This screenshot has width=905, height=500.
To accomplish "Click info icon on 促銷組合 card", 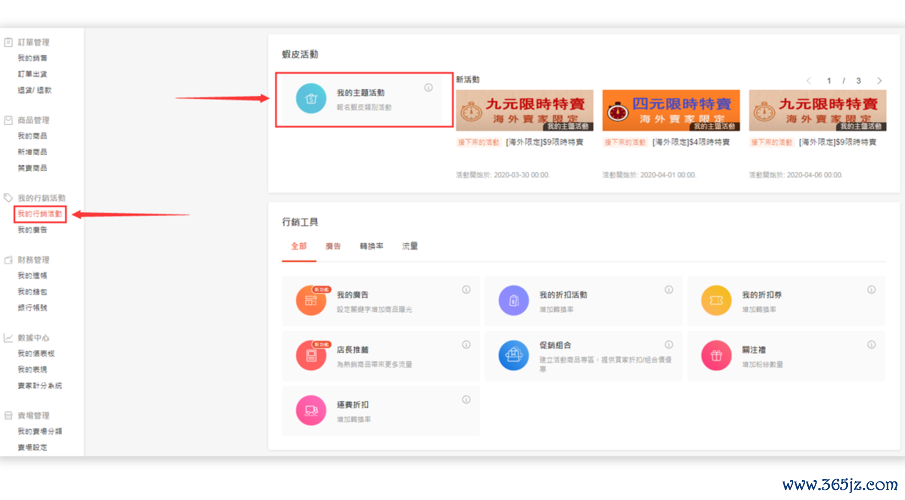I will pos(668,345).
